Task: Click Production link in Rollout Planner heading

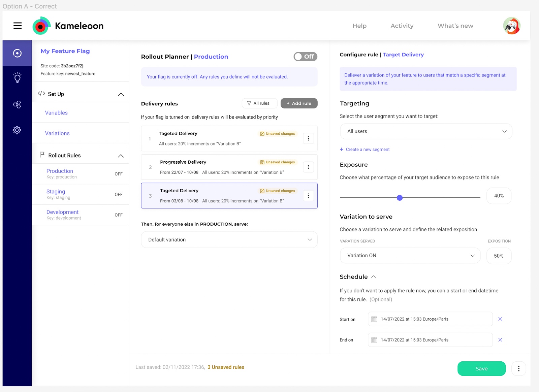Action: point(211,57)
